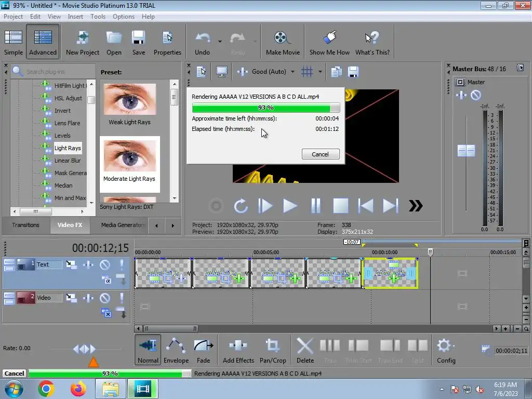Viewport: 532px width, 399px height.
Task: Open Undo history dropdown arrow
Action: pyautogui.click(x=220, y=42)
